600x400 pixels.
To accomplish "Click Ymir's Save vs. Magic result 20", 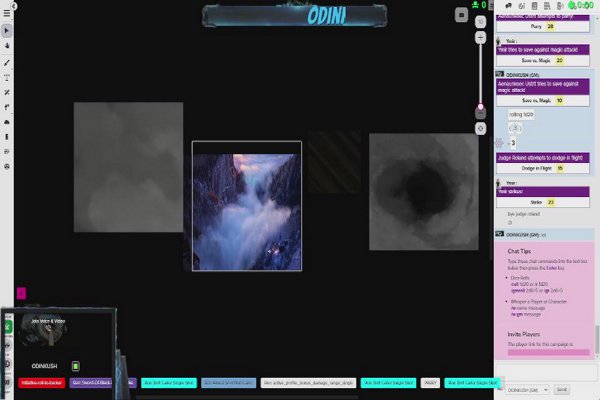I will click(559, 60).
